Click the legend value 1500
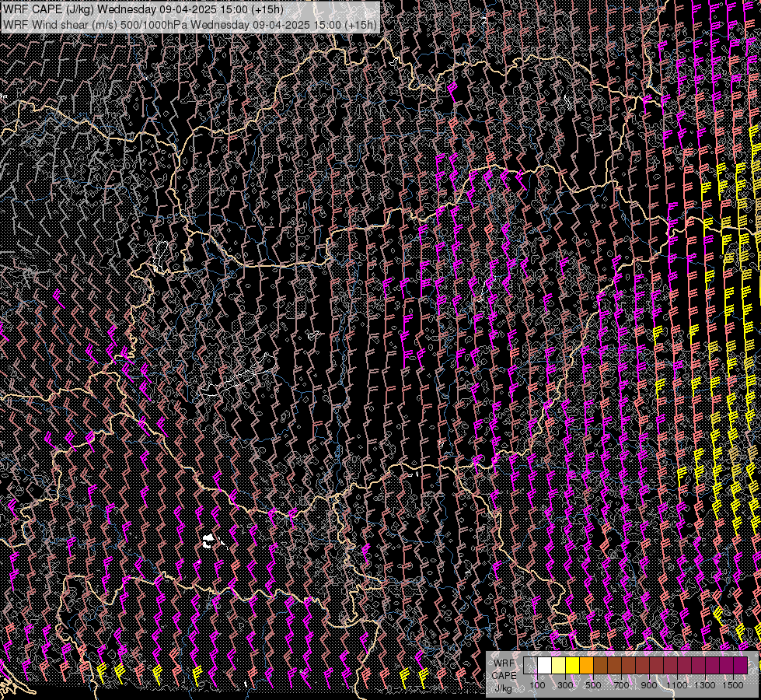 [733, 685]
